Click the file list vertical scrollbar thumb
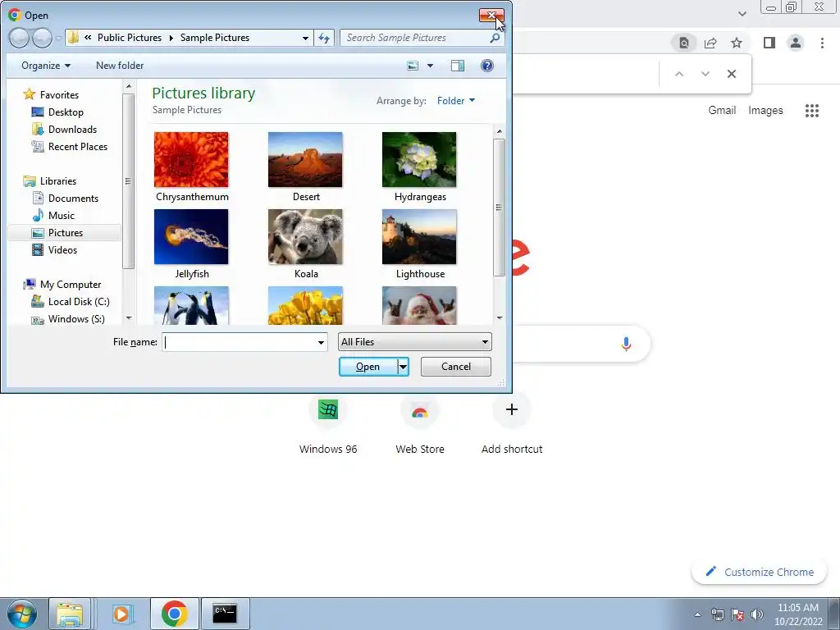This screenshot has width=840, height=630. 499,208
